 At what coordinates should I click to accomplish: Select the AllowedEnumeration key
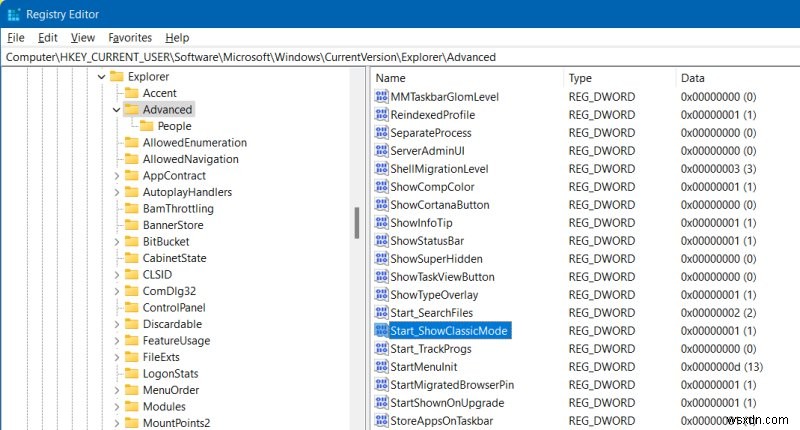[x=194, y=142]
